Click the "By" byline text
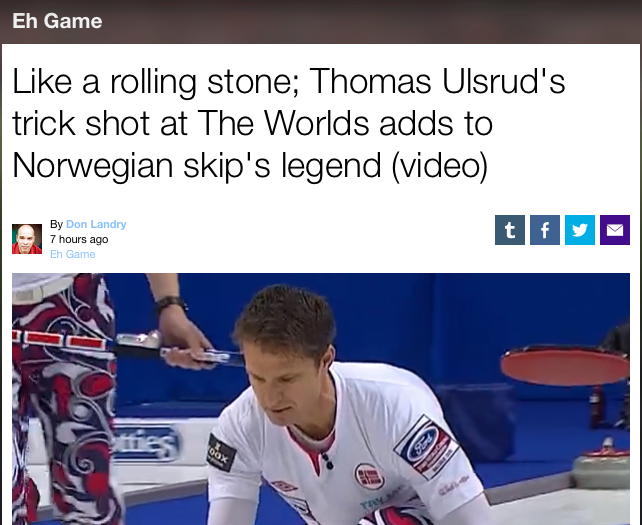The image size is (642, 525). coord(57,224)
